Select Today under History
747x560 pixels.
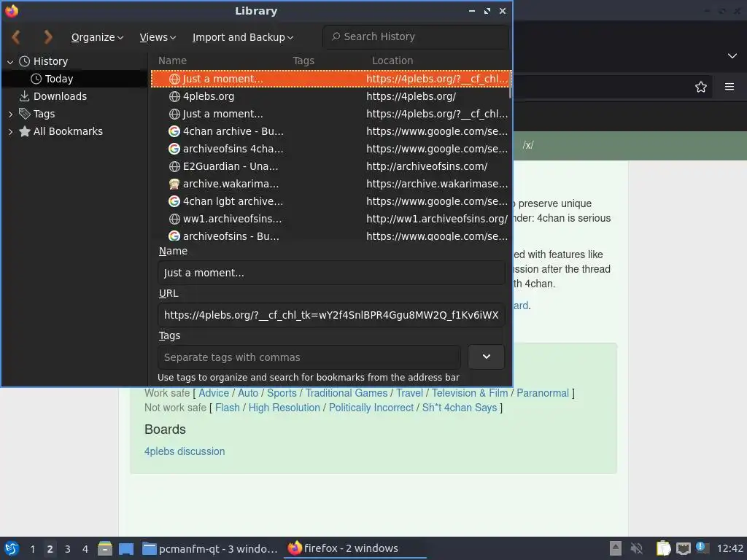(x=58, y=79)
